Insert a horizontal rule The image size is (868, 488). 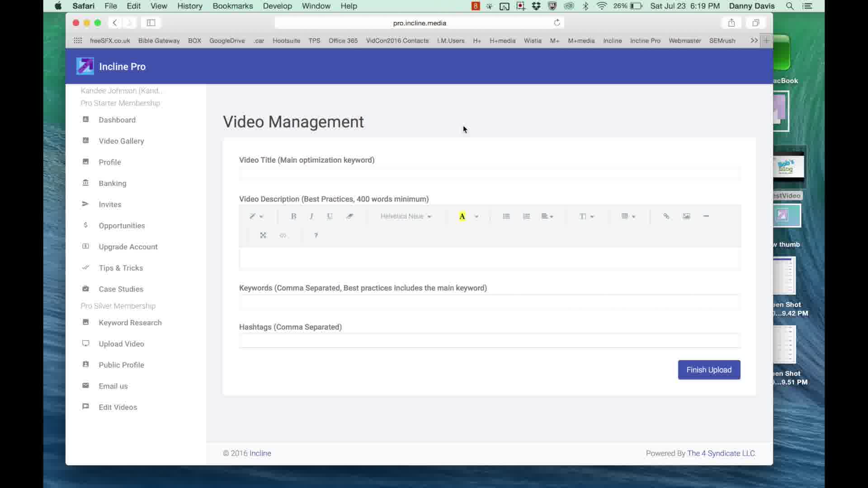point(706,216)
